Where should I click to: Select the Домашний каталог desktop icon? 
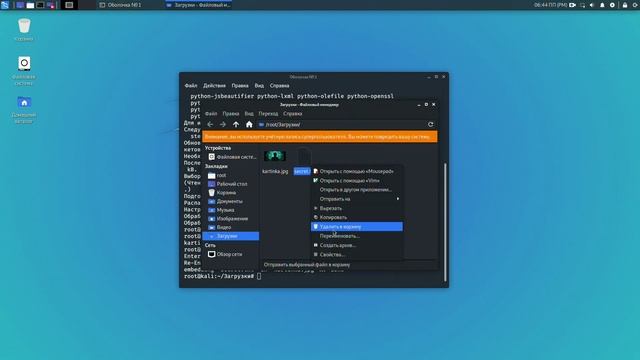24,109
